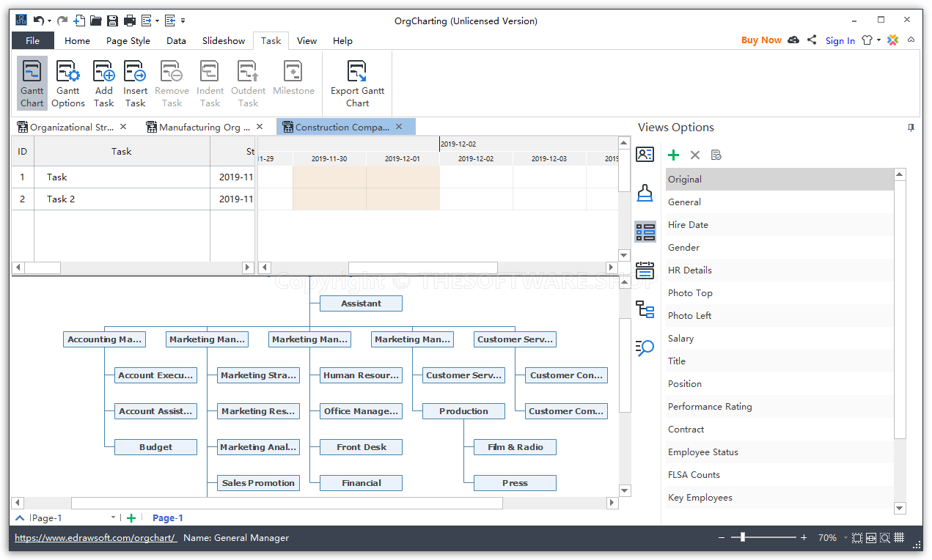Click the Insert Task icon
This screenshot has height=560, width=932.
pos(135,81)
